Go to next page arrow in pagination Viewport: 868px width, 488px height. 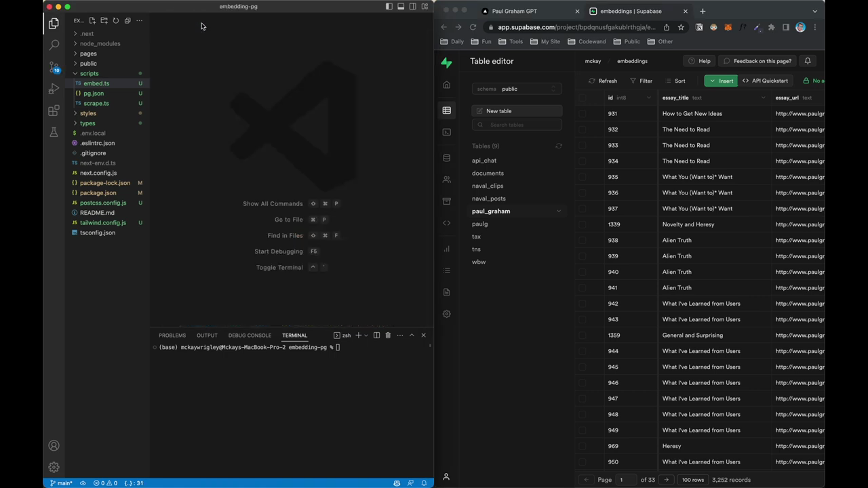click(666, 480)
